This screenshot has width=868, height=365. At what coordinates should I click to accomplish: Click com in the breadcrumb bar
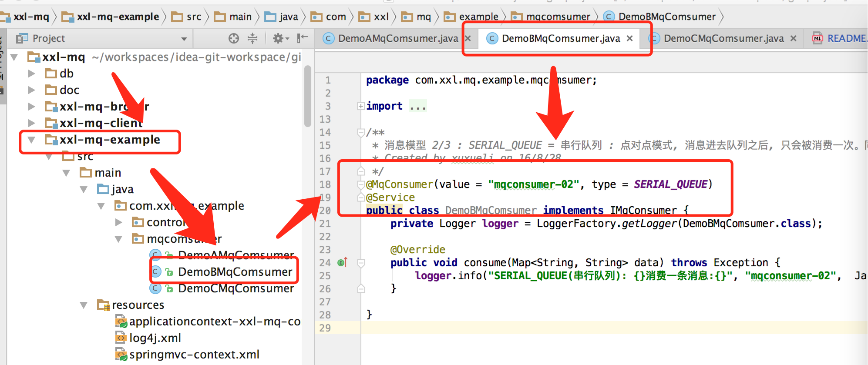coord(329,17)
